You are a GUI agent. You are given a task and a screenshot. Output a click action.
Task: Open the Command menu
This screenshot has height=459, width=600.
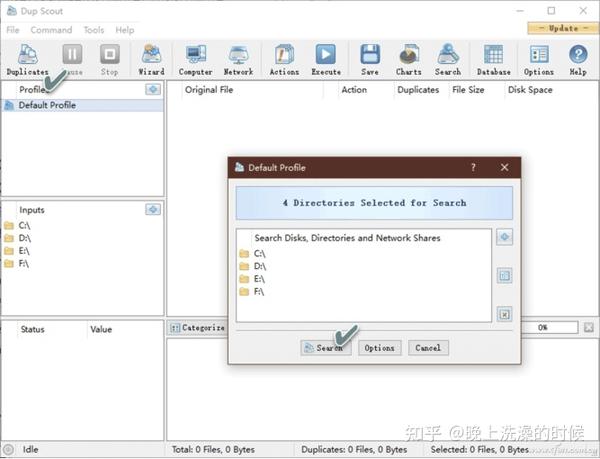pos(51,30)
